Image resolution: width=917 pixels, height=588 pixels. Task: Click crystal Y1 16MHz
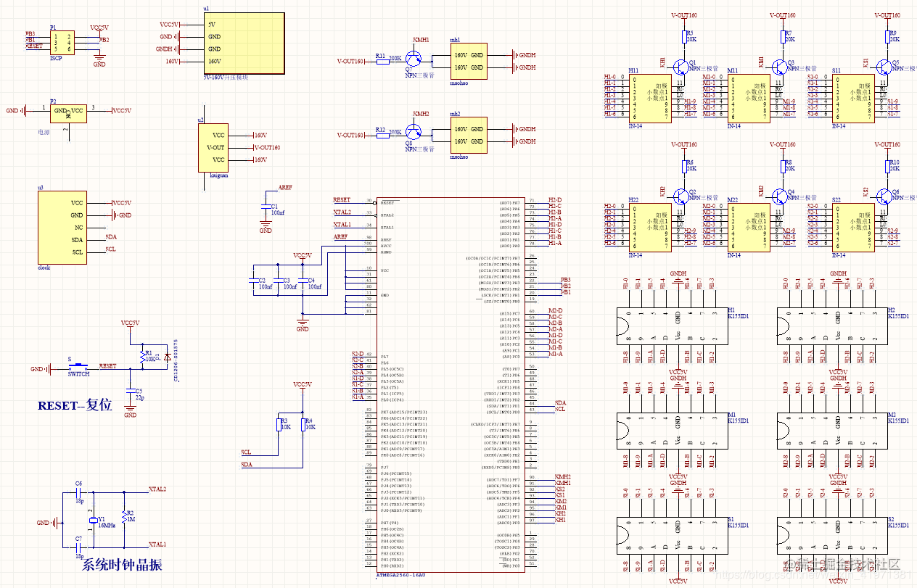click(x=94, y=521)
